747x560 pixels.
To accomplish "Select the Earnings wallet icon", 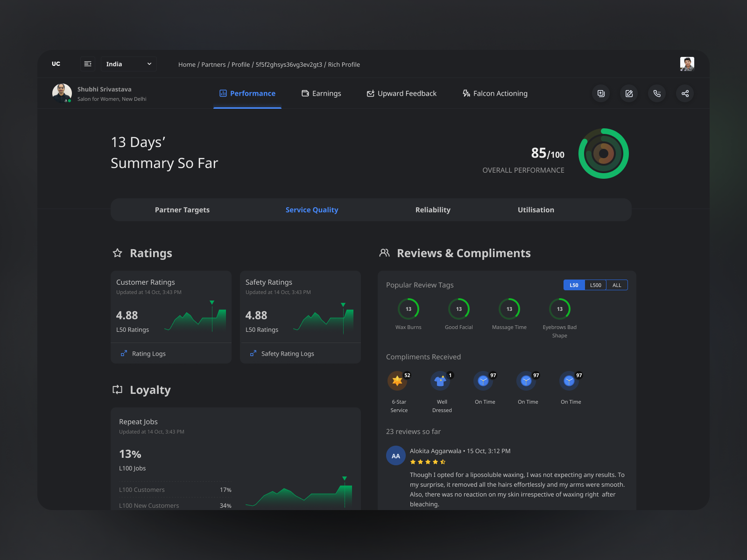I will point(305,93).
